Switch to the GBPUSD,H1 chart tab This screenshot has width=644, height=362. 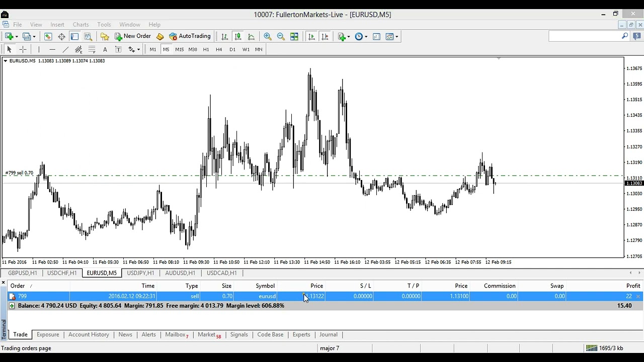23,273
